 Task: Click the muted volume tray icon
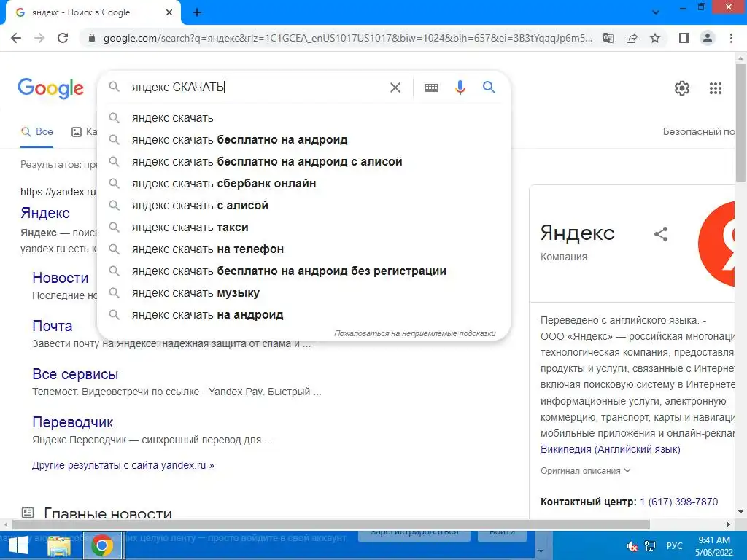632,546
